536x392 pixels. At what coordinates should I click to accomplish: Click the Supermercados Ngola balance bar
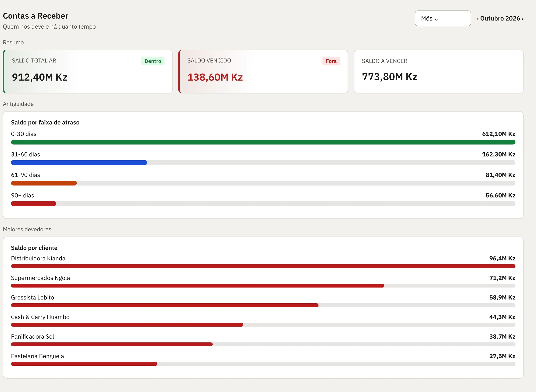click(x=198, y=286)
